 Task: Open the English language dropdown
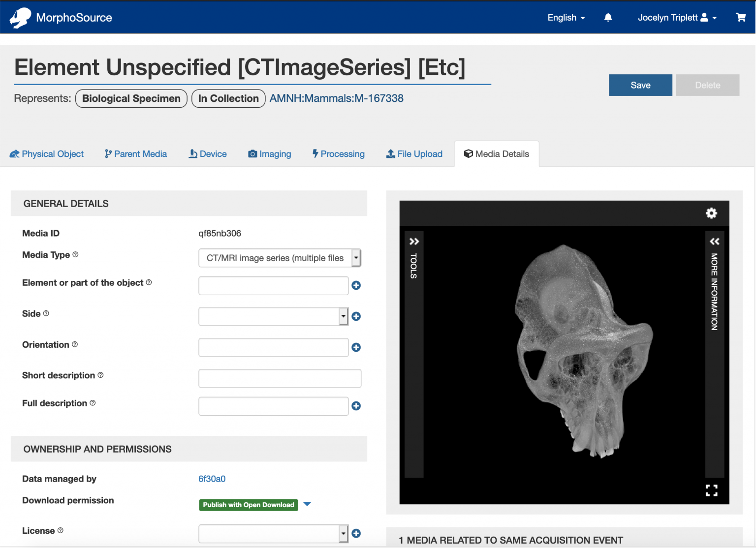(566, 17)
